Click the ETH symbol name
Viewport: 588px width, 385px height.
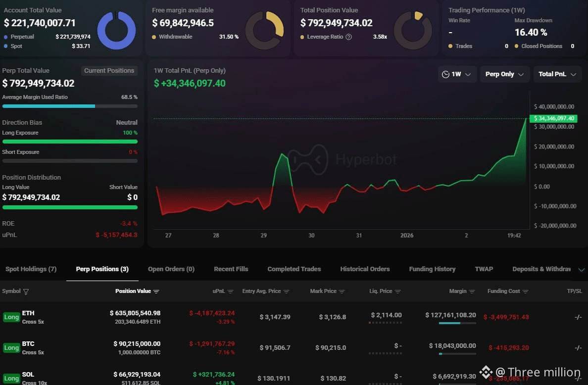[28, 313]
